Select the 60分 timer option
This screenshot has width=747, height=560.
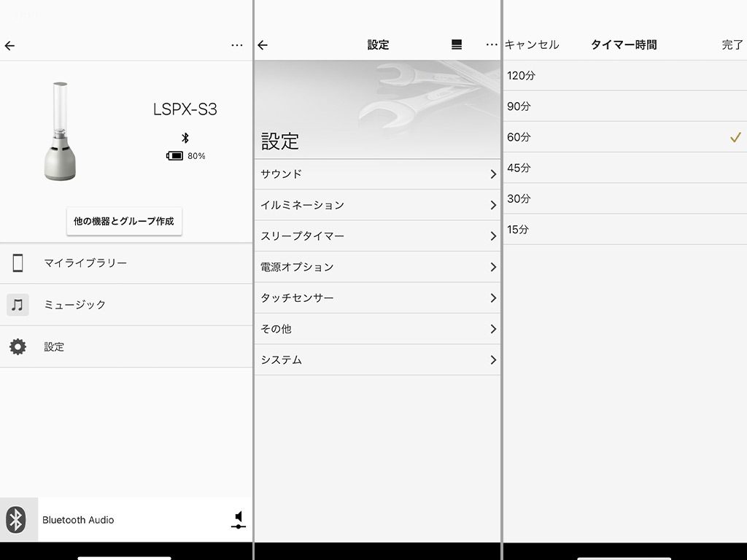625,137
